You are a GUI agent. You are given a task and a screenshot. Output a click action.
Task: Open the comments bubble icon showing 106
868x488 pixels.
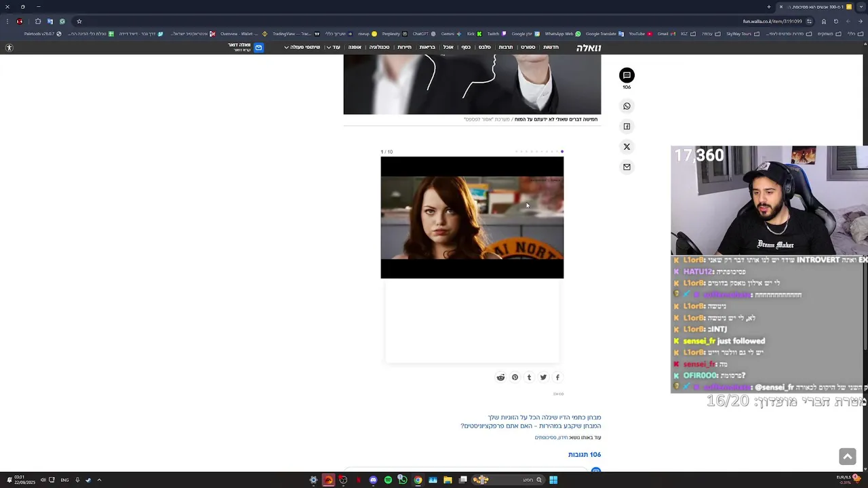(x=627, y=75)
